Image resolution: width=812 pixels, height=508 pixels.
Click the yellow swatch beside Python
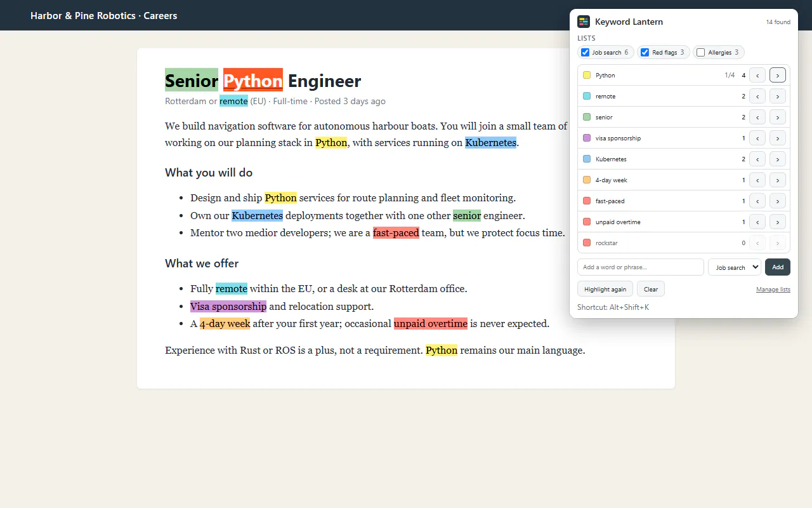pos(587,75)
